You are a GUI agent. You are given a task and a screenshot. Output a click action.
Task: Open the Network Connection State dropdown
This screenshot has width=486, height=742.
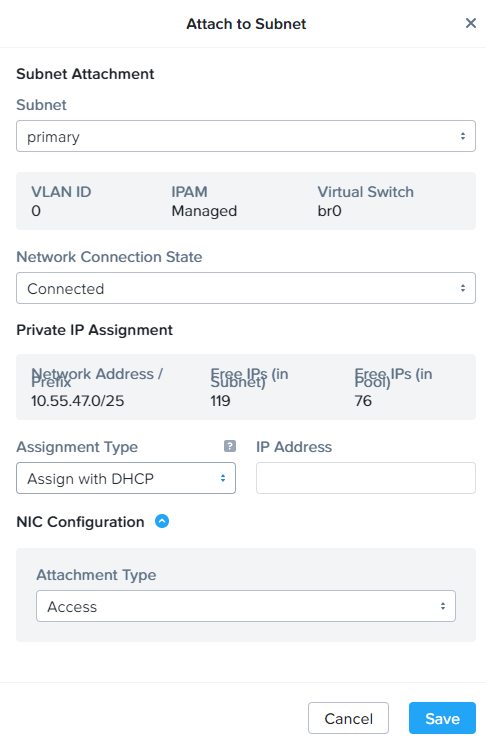246,288
